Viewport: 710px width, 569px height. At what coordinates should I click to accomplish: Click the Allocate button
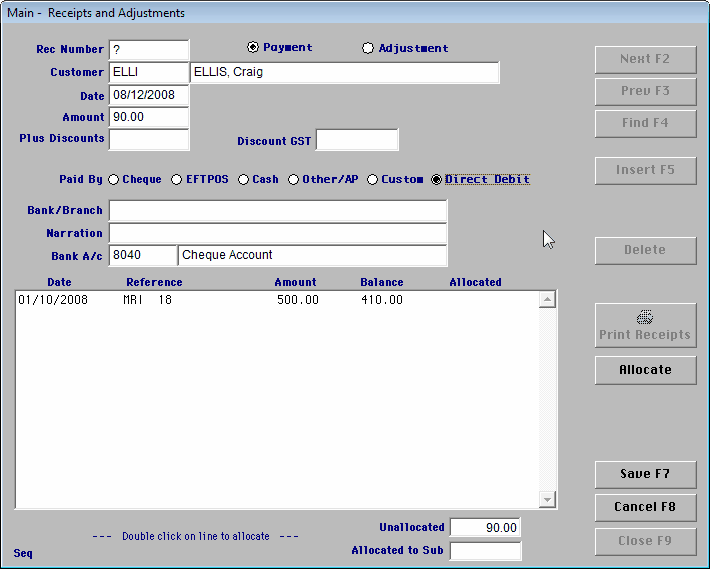click(x=645, y=370)
